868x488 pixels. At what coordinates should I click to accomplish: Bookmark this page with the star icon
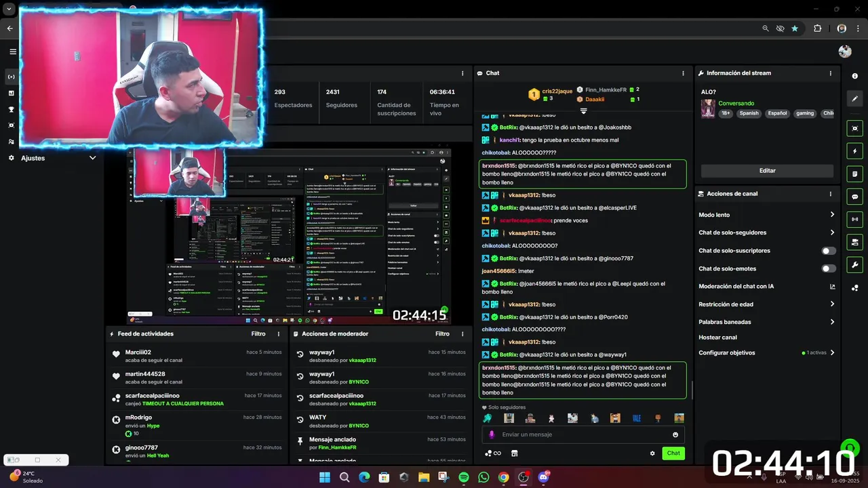coord(795,28)
